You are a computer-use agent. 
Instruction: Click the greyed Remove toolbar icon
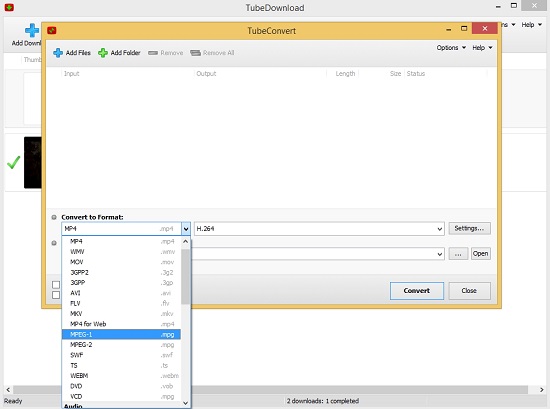click(x=153, y=53)
